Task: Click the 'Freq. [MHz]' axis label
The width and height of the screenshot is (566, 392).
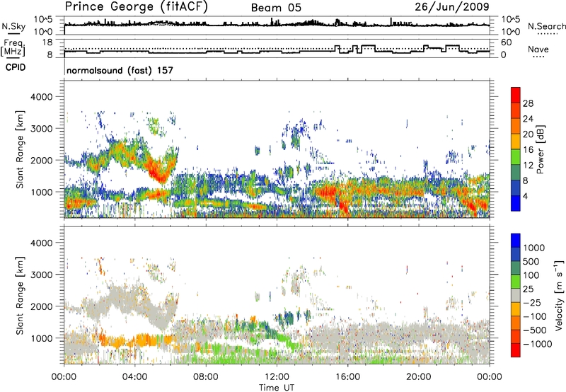Action: (x=13, y=47)
